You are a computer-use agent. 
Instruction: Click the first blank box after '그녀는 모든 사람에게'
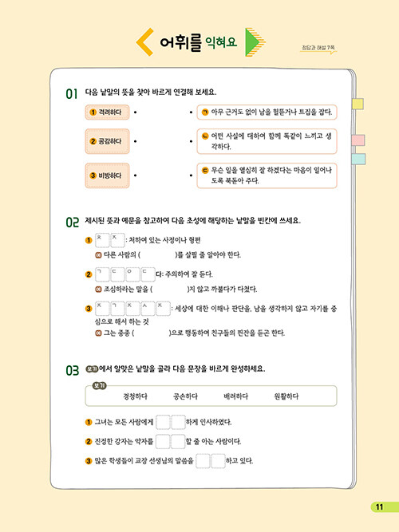pos(163,423)
